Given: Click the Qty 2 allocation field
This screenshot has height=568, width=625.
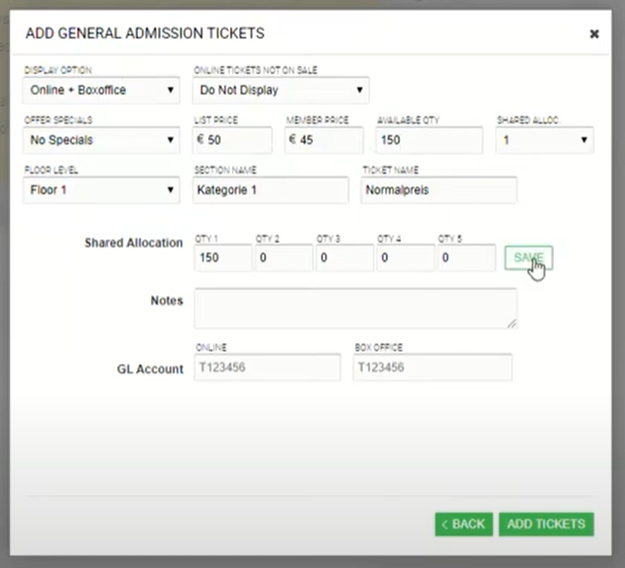Looking at the screenshot, I should point(284,258).
